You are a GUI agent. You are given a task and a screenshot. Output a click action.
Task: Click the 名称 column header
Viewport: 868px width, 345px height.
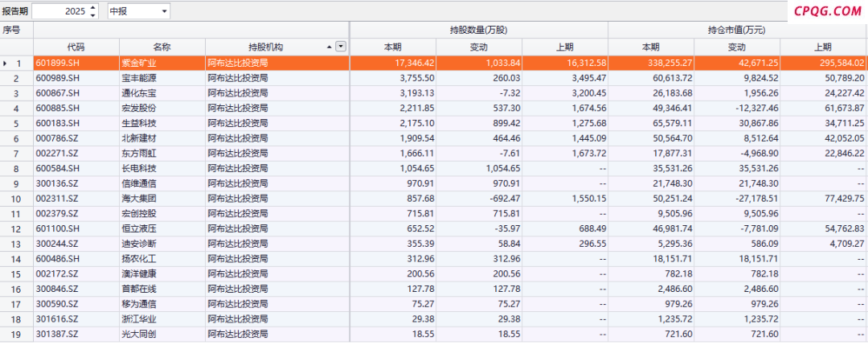coord(162,47)
